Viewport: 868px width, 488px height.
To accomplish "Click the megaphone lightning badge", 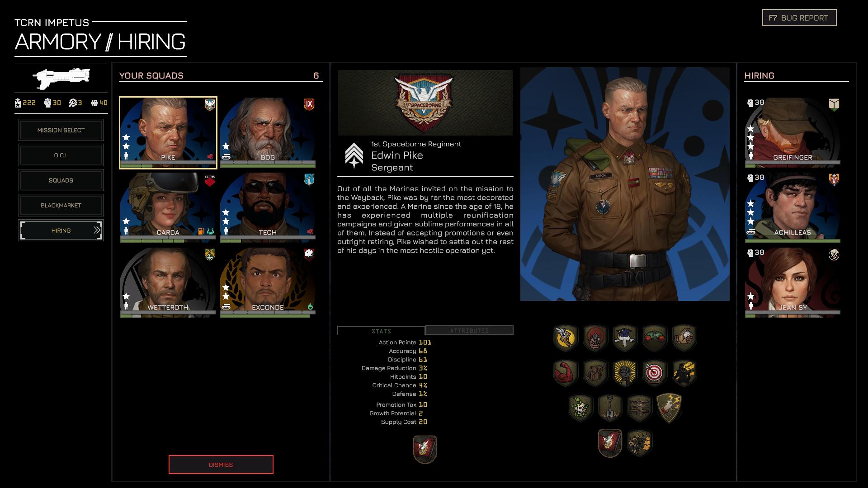I will [669, 408].
